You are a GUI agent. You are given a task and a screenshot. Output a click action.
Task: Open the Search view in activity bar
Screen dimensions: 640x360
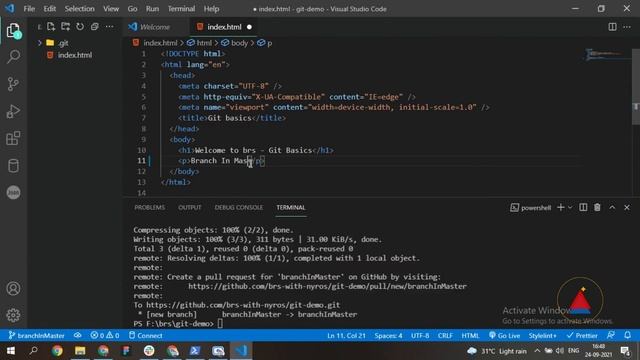[x=13, y=57]
